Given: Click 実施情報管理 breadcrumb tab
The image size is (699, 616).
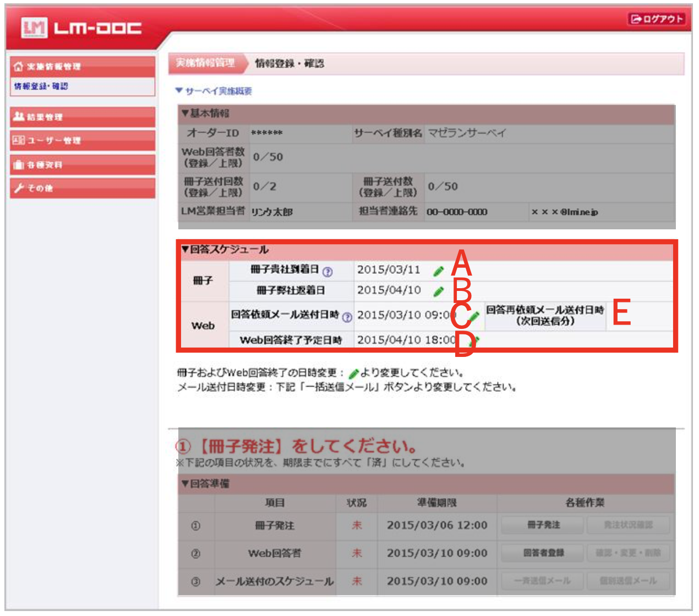Looking at the screenshot, I should [x=205, y=63].
